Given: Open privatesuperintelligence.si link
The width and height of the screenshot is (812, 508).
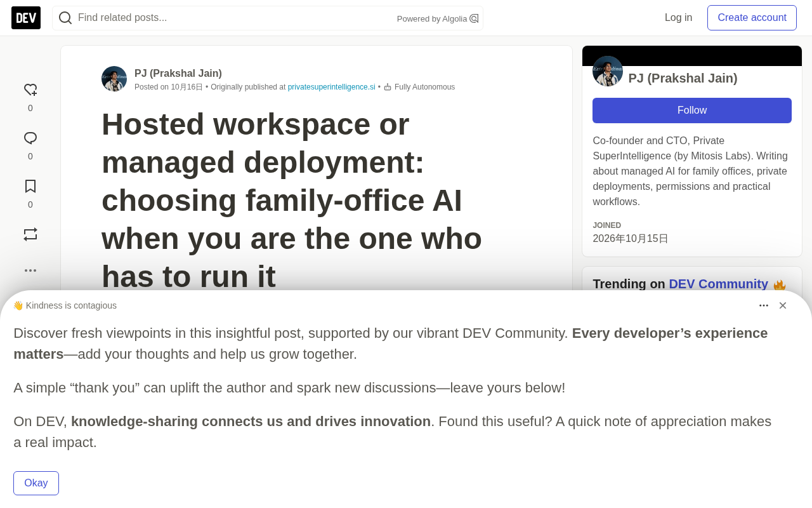Looking at the screenshot, I should [332, 87].
